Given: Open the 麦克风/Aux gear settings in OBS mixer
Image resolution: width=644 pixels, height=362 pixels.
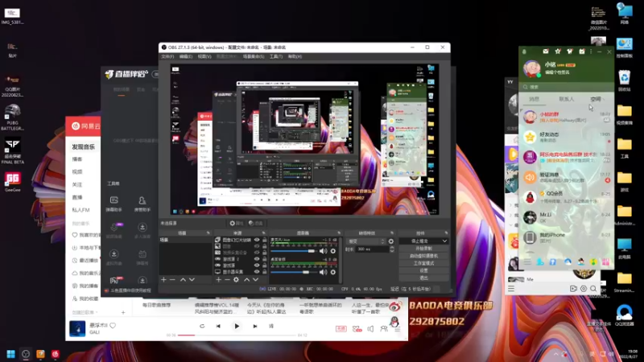Looking at the screenshot, I should point(333,251).
